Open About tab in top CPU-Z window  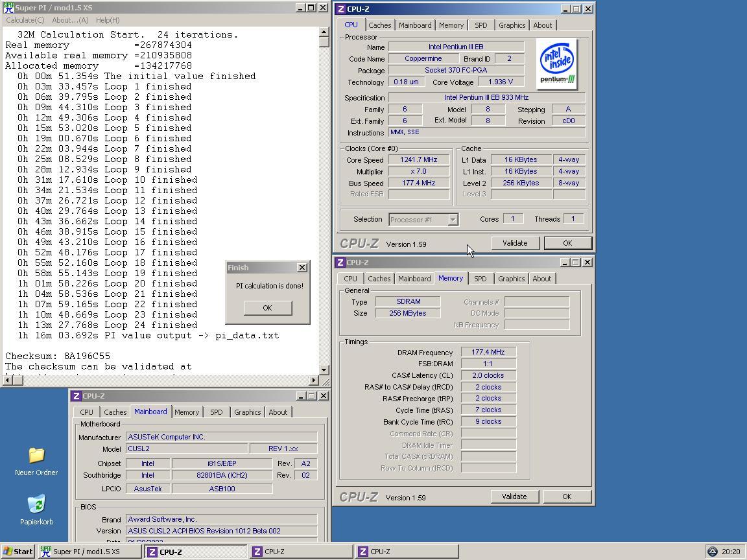point(543,25)
